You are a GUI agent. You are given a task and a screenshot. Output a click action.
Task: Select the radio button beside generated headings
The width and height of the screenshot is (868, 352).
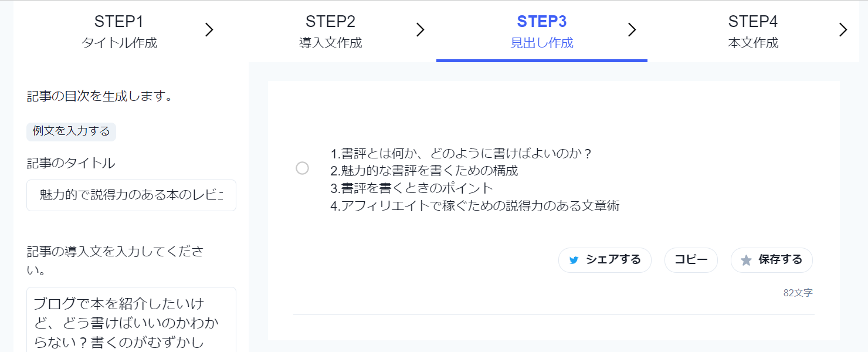tap(302, 168)
